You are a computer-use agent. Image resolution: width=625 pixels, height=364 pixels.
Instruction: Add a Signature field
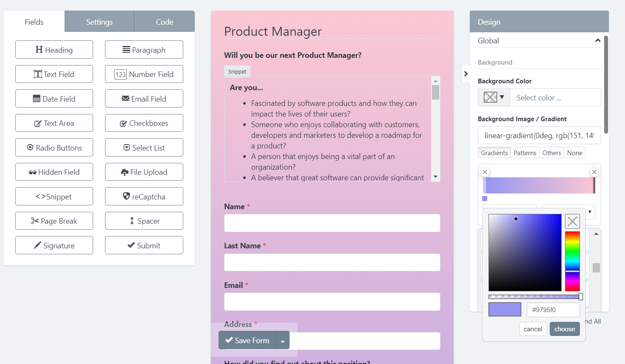[54, 245]
